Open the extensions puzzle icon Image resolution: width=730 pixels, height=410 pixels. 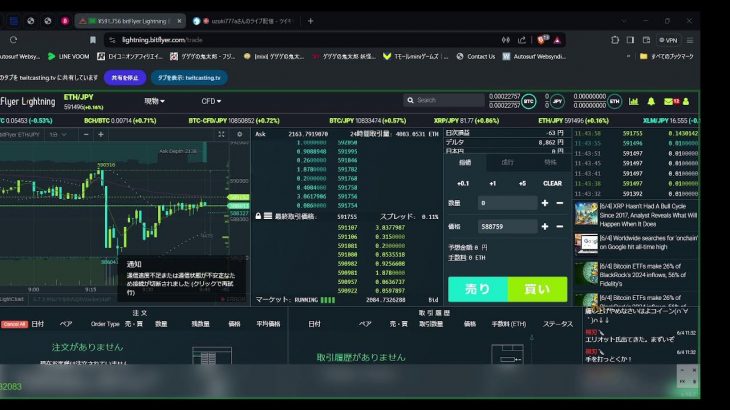point(615,40)
